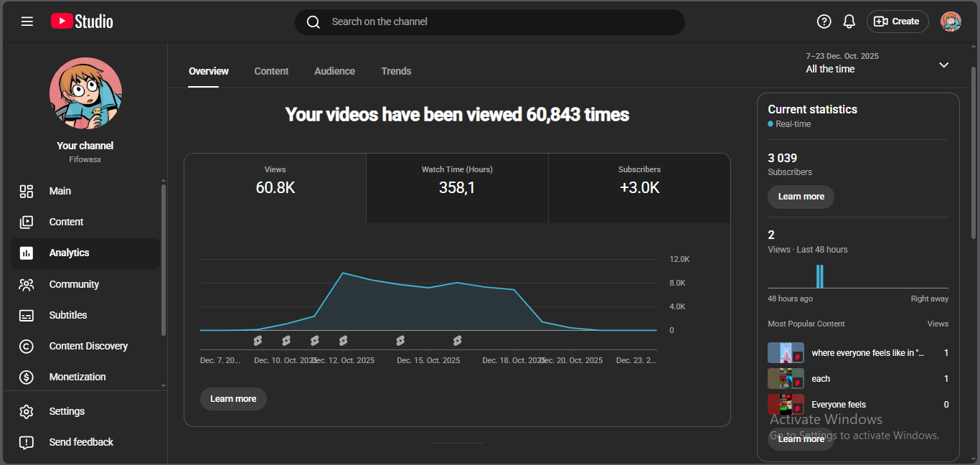Click the YouTube Studio logo

(x=82, y=22)
